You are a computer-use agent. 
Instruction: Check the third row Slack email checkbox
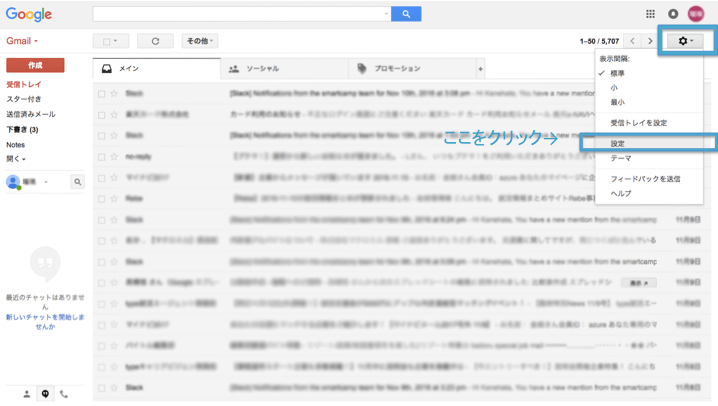(101, 136)
